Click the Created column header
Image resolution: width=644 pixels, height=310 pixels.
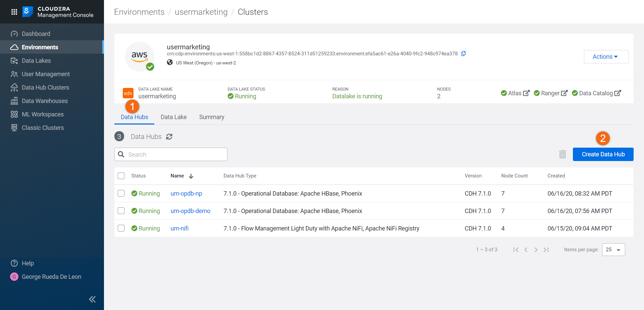[x=556, y=176]
